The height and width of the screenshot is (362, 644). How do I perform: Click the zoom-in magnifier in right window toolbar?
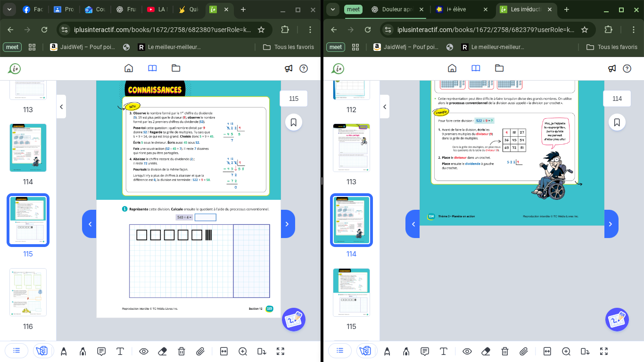pyautogui.click(x=566, y=351)
